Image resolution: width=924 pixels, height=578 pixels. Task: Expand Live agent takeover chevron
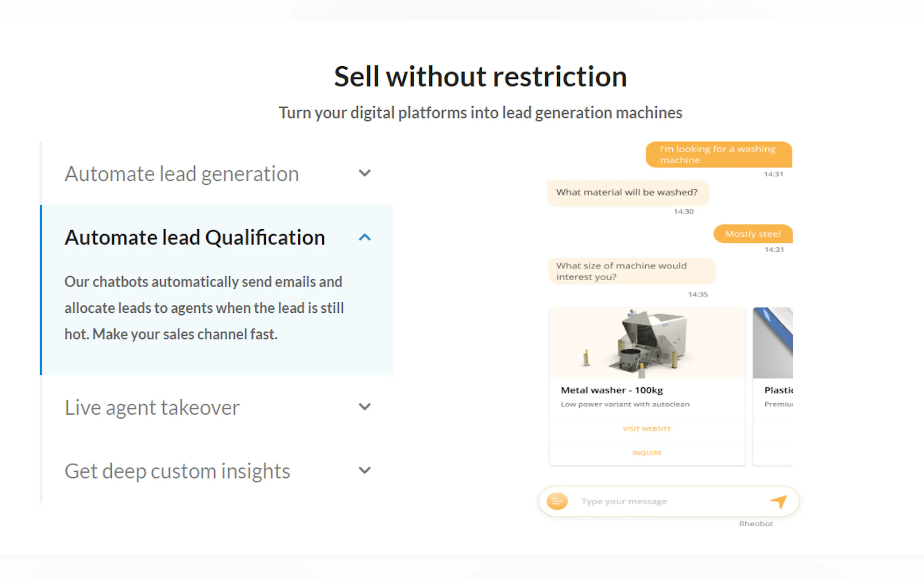coord(365,406)
